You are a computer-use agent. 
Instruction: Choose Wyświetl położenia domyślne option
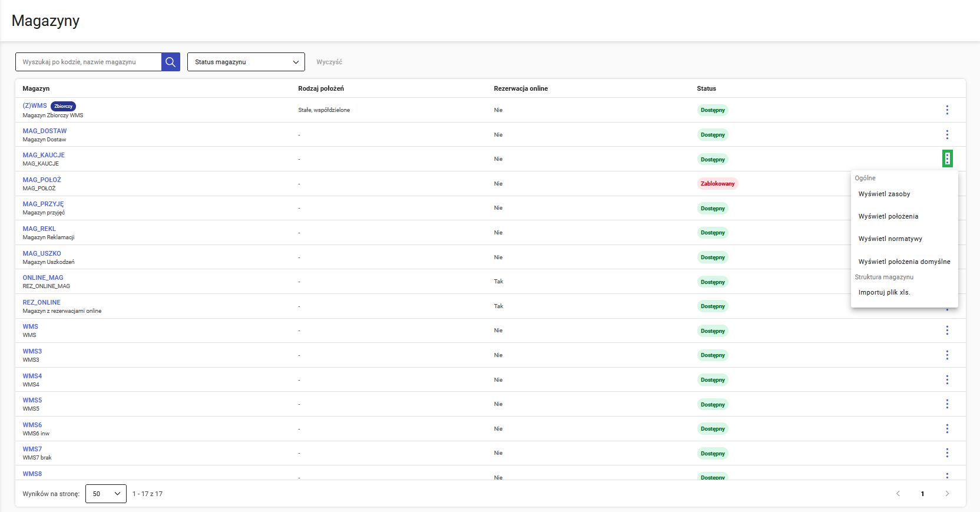point(904,262)
